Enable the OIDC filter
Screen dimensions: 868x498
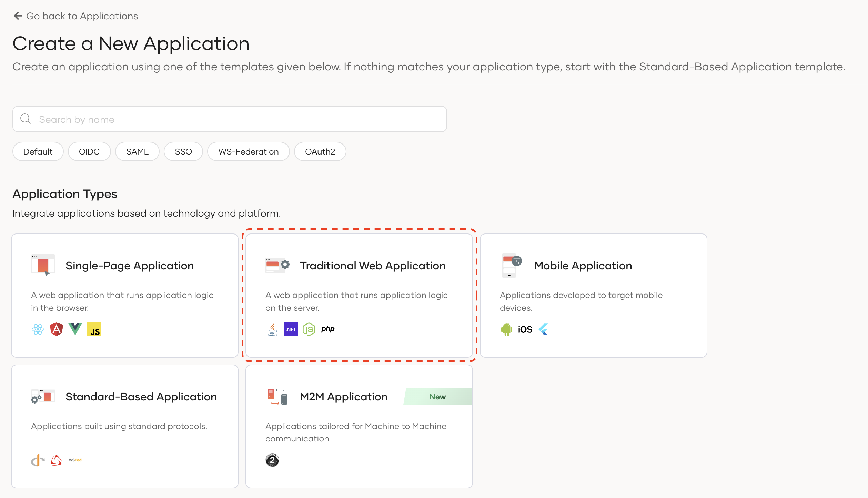click(x=89, y=151)
